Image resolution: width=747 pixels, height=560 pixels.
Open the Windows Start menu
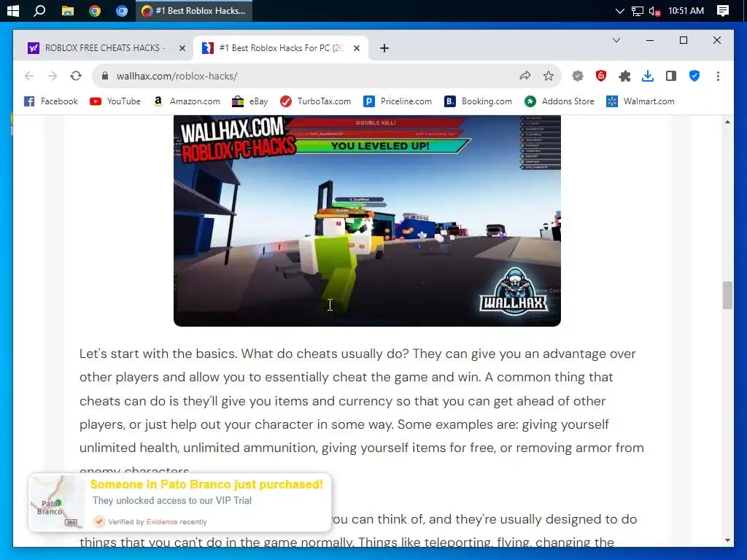click(x=13, y=10)
